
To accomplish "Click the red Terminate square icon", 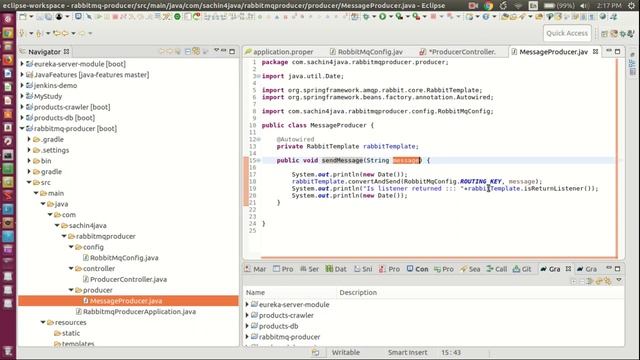I will (x=115, y=17).
